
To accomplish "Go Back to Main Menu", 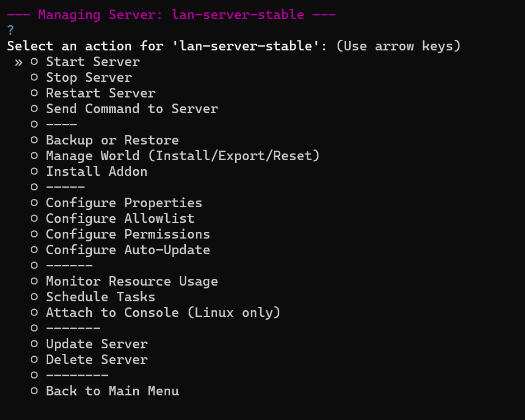I will tap(112, 391).
